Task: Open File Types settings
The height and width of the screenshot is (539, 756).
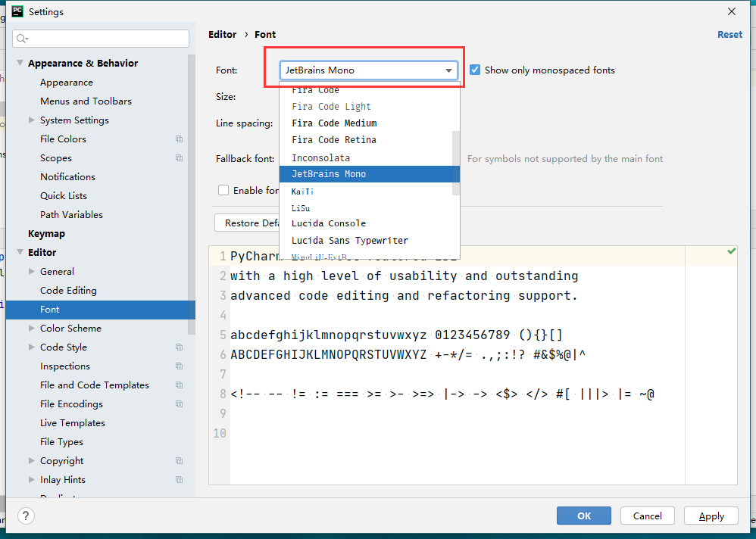Action: pos(61,441)
